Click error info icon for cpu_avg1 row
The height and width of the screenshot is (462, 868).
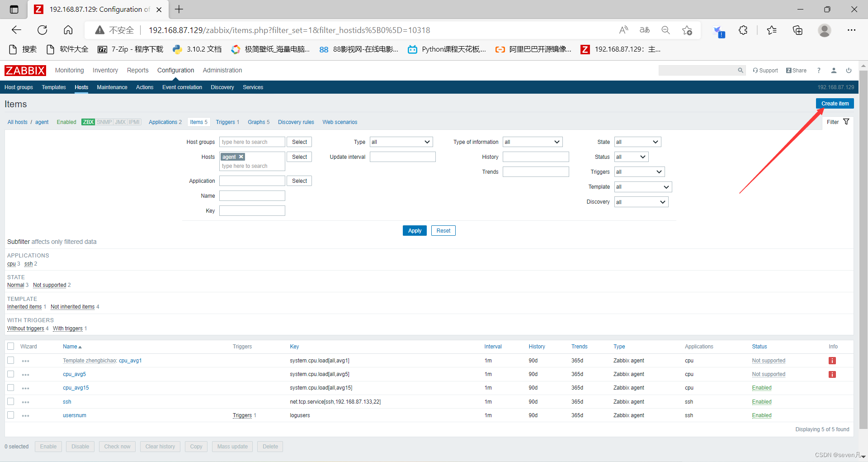coord(832,361)
